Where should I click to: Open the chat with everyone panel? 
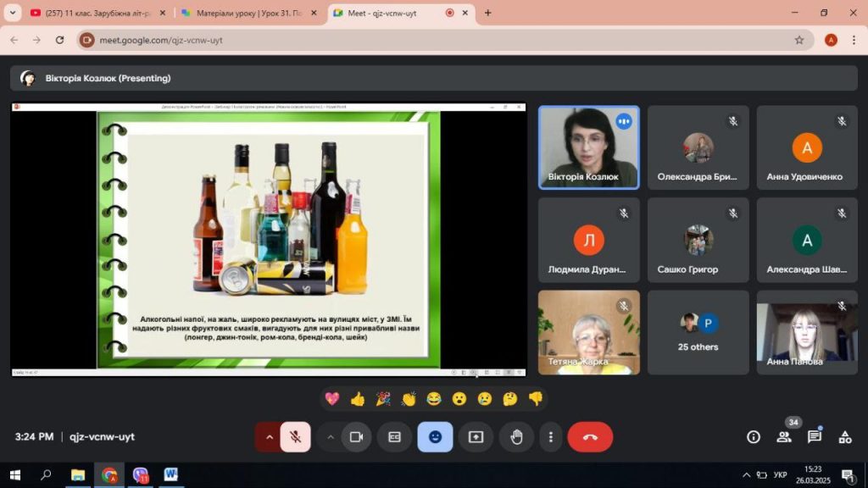[814, 437]
